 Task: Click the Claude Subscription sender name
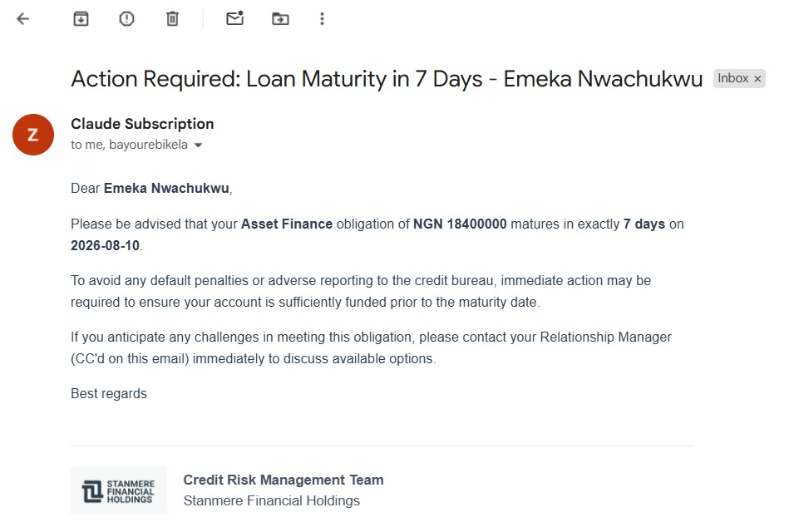point(142,124)
